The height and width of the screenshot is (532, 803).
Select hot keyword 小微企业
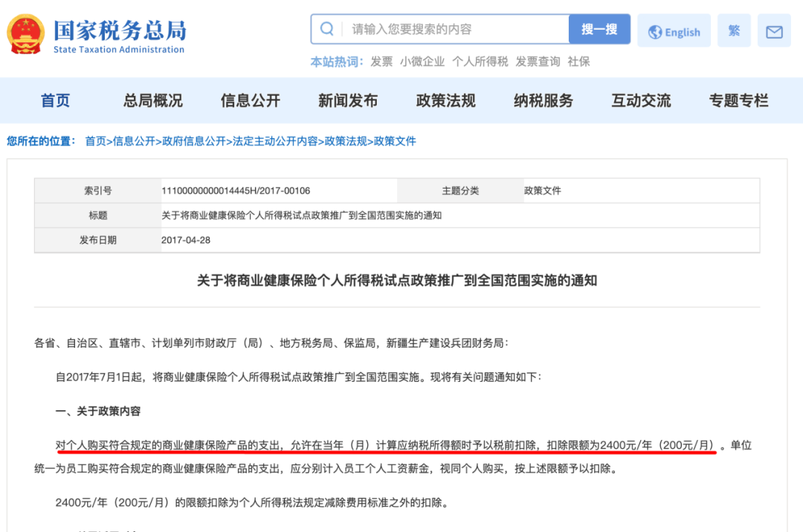(x=422, y=62)
